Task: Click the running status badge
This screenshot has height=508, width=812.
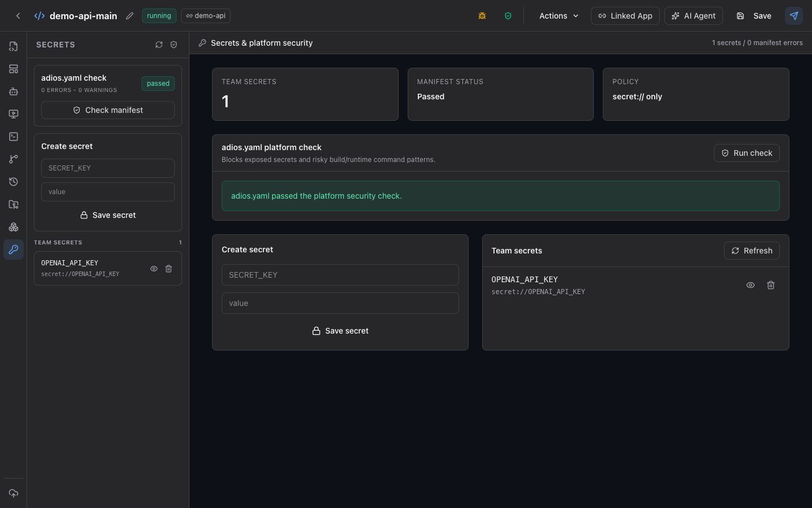Action: tap(159, 16)
